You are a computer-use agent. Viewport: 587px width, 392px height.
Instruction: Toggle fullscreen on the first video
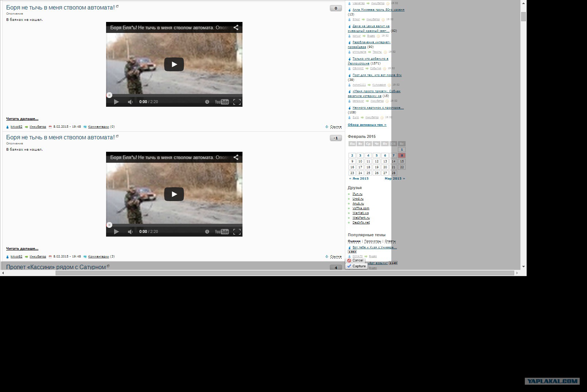(x=237, y=102)
